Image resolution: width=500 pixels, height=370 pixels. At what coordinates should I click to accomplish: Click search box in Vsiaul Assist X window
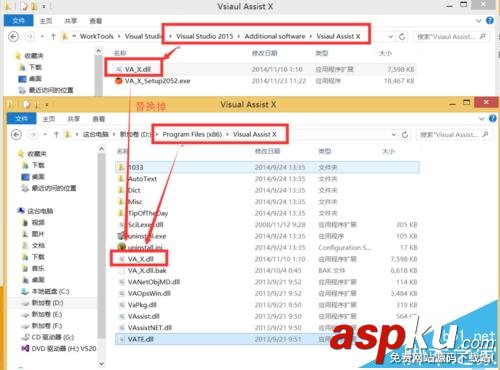pos(451,36)
